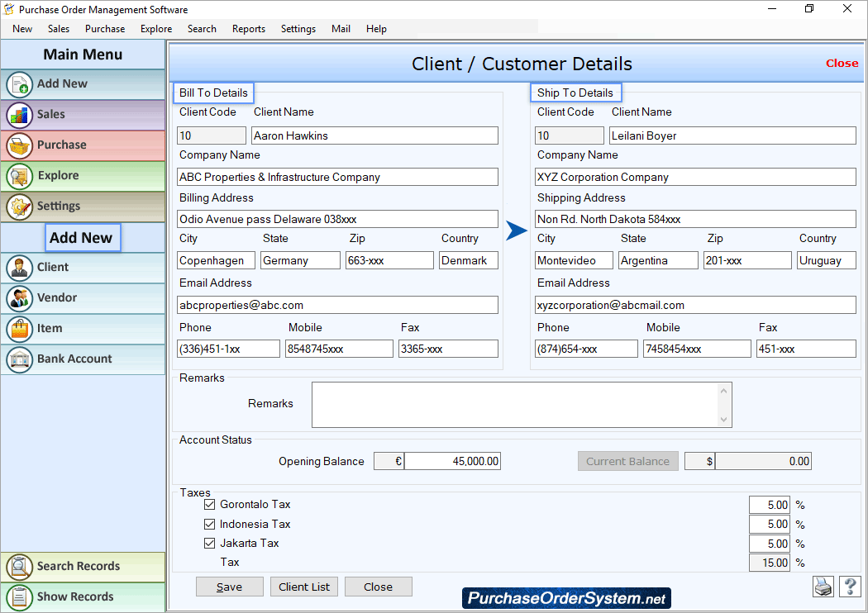Viewport: 868px width, 613px height.
Task: Open help using the question mark icon
Action: 850,587
